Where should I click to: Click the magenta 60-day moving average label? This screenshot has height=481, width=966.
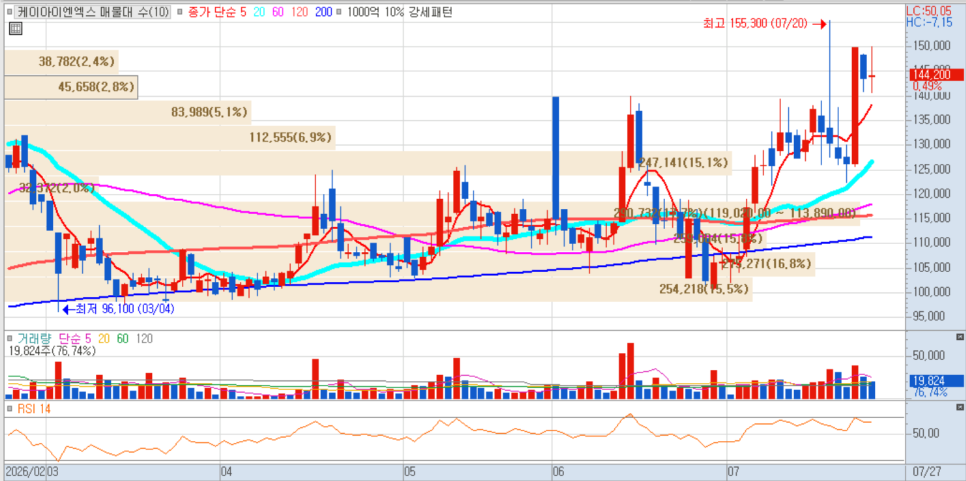point(280,11)
